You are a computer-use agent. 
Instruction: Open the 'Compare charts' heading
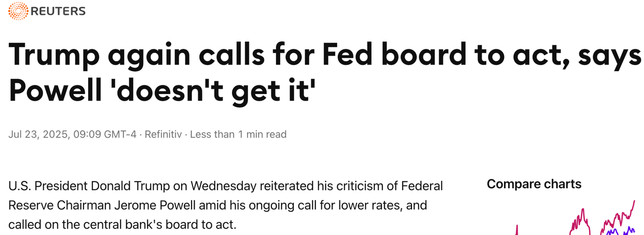coord(533,184)
